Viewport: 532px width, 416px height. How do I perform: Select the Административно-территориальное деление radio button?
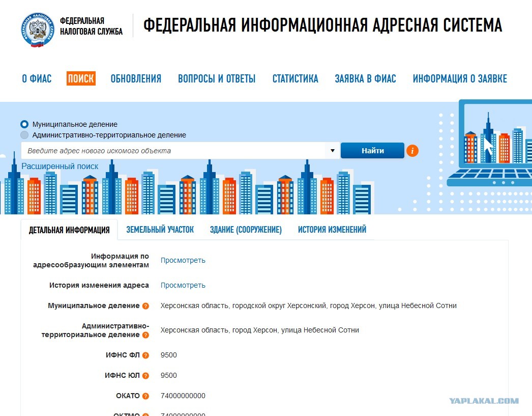24,135
